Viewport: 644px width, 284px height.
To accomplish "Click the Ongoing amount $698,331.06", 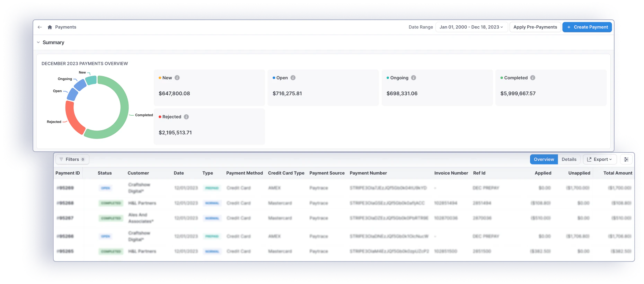I will [x=402, y=94].
